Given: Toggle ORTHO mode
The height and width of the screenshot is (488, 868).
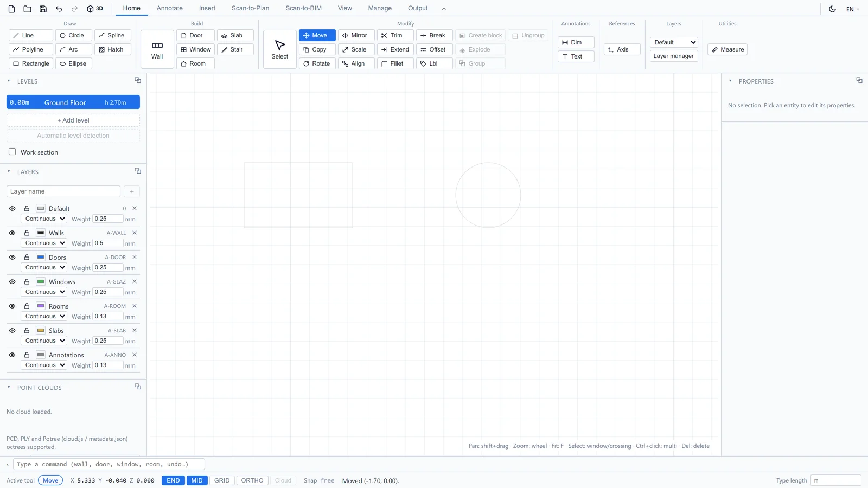Looking at the screenshot, I should point(252,480).
